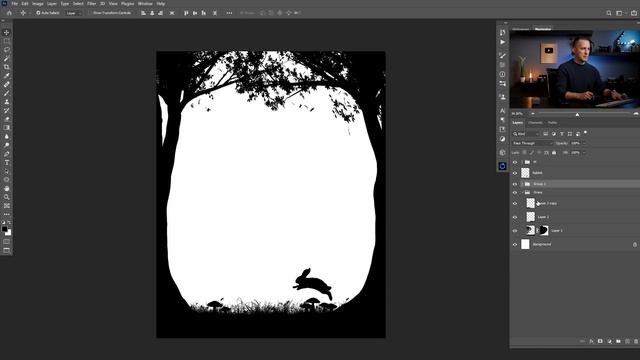Select the Clone Stamp tool

click(x=7, y=102)
